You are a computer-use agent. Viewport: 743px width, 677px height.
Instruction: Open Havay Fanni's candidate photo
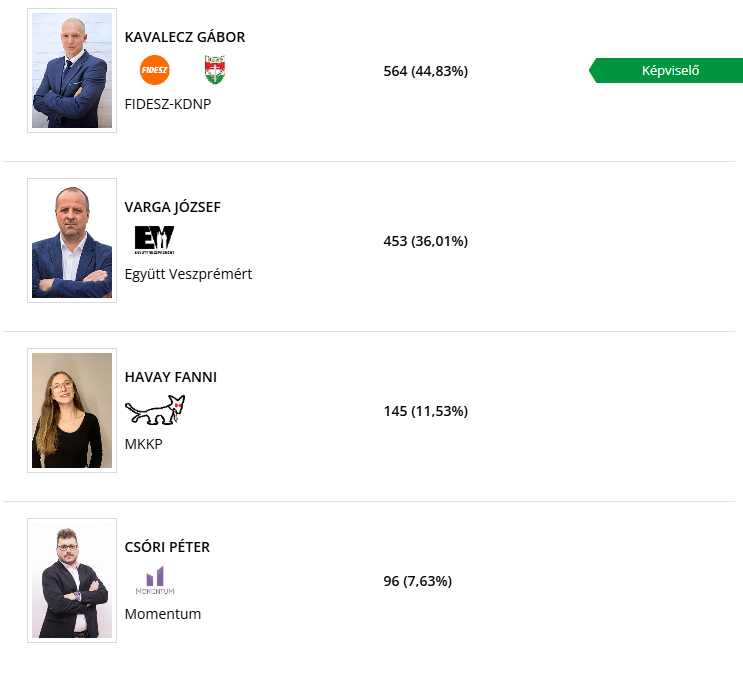point(72,411)
